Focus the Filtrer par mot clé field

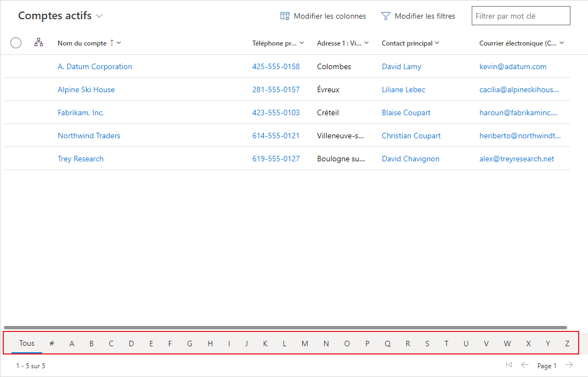[x=521, y=16]
